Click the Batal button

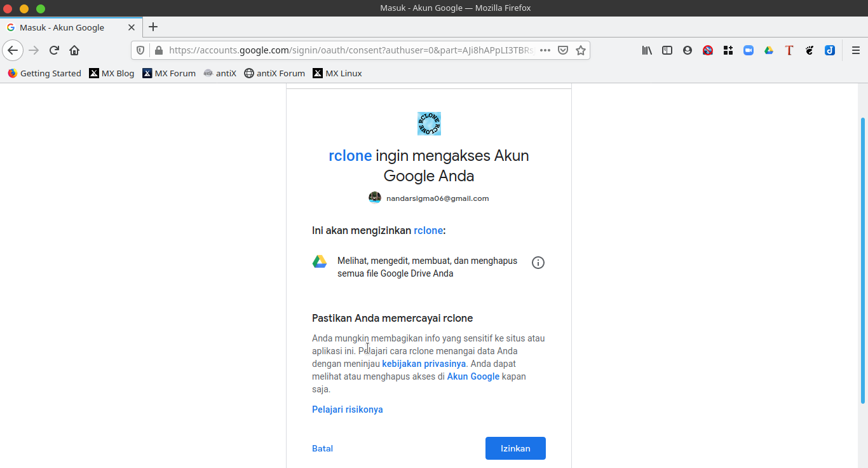[x=322, y=448]
